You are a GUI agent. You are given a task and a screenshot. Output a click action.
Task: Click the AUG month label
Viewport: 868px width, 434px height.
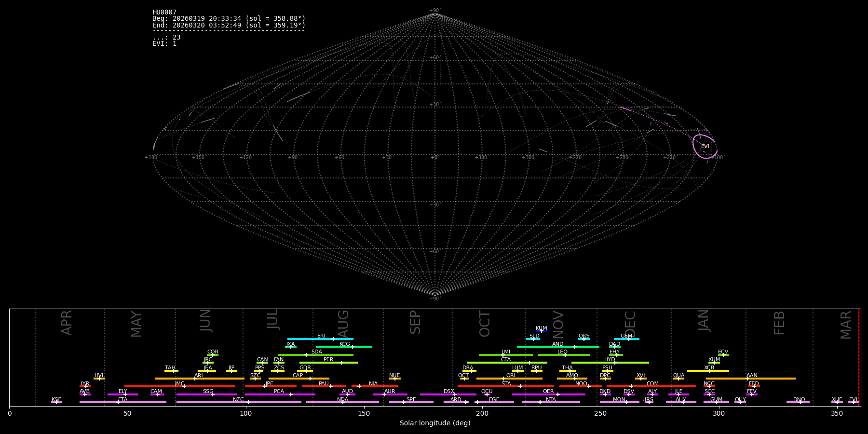pyautogui.click(x=343, y=325)
